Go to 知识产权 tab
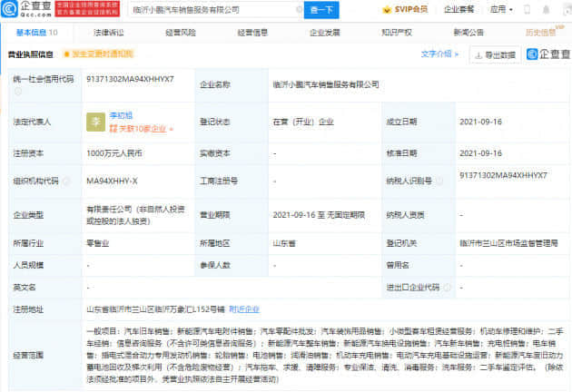572x392 pixels. (397, 33)
